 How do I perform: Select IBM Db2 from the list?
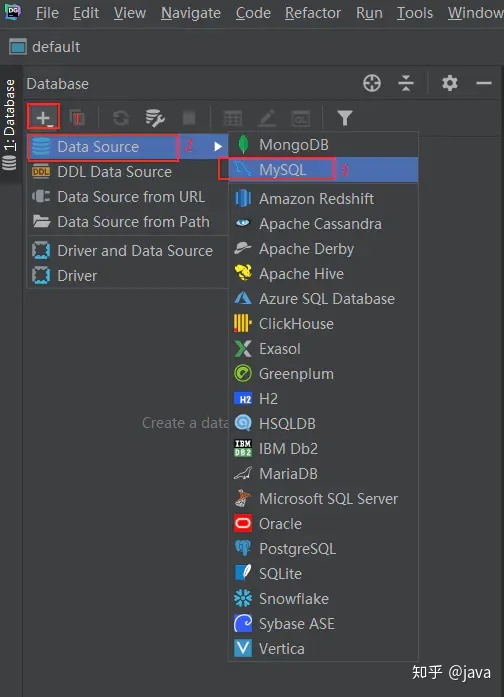point(324,449)
